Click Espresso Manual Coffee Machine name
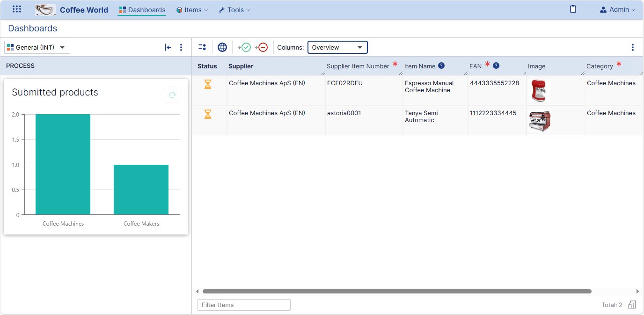 click(x=429, y=87)
